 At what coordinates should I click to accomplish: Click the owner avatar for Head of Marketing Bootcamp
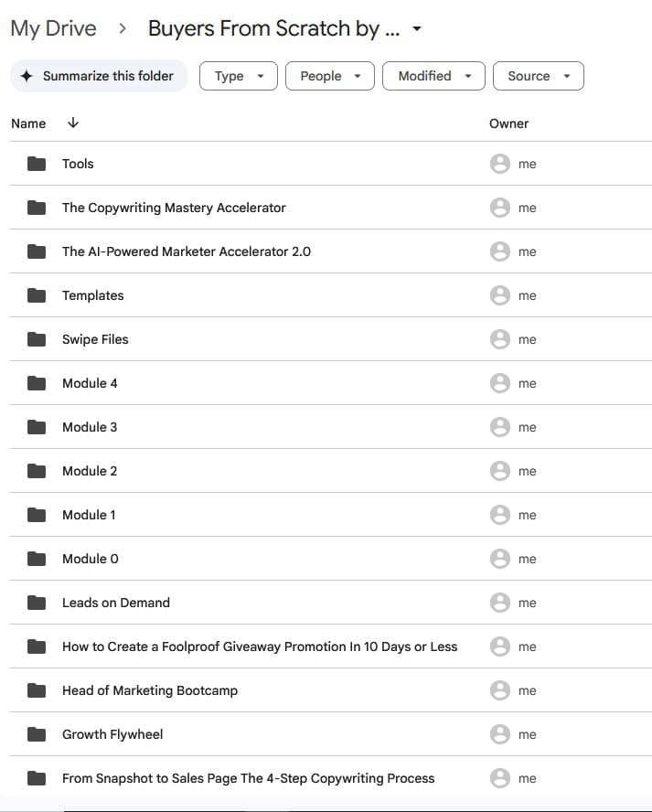pyautogui.click(x=499, y=690)
